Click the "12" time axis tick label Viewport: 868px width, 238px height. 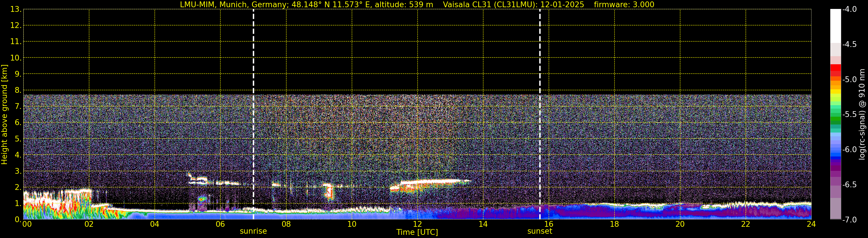[x=417, y=224]
